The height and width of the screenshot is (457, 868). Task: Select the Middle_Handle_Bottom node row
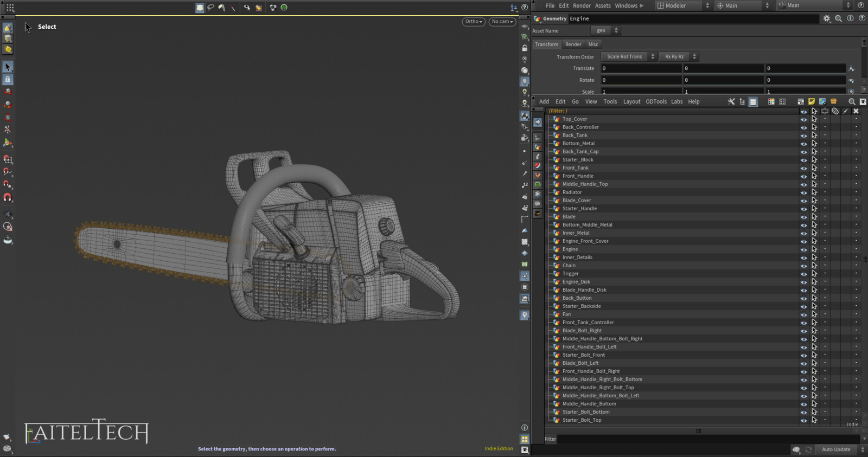pos(672,404)
